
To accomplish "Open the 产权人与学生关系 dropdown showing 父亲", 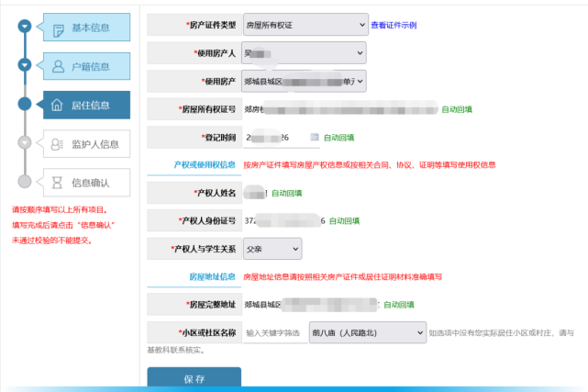I will (x=272, y=249).
